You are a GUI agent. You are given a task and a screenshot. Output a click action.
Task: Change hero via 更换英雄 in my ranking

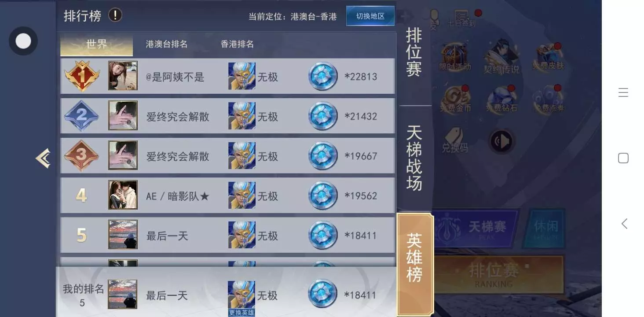click(241, 313)
